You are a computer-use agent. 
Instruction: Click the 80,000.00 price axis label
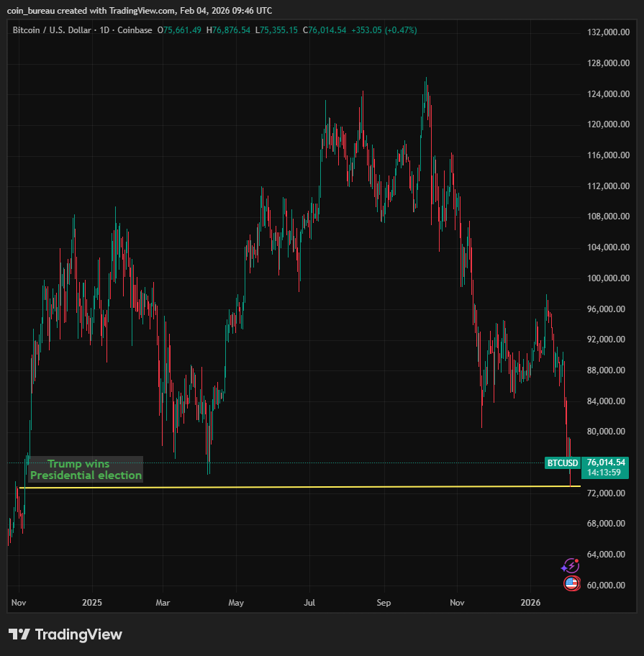606,432
